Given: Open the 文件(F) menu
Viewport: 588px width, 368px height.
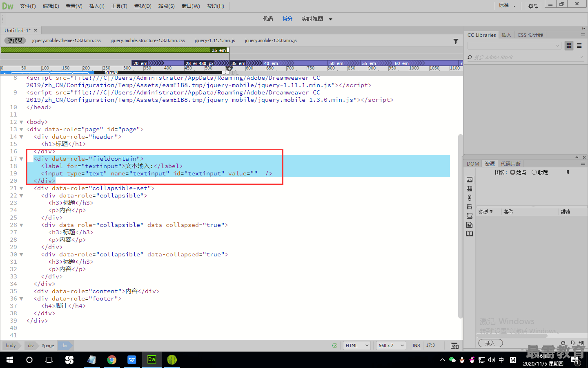Looking at the screenshot, I should coord(28,6).
